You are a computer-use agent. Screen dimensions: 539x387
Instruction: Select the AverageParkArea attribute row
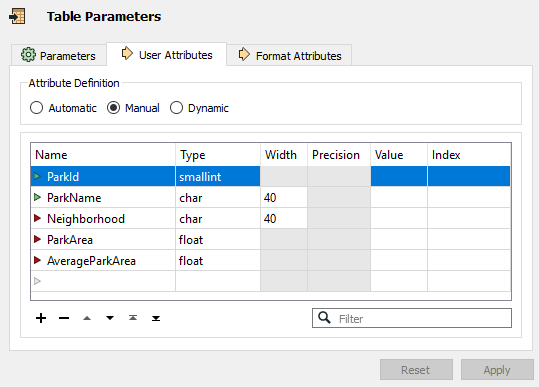tap(271, 261)
